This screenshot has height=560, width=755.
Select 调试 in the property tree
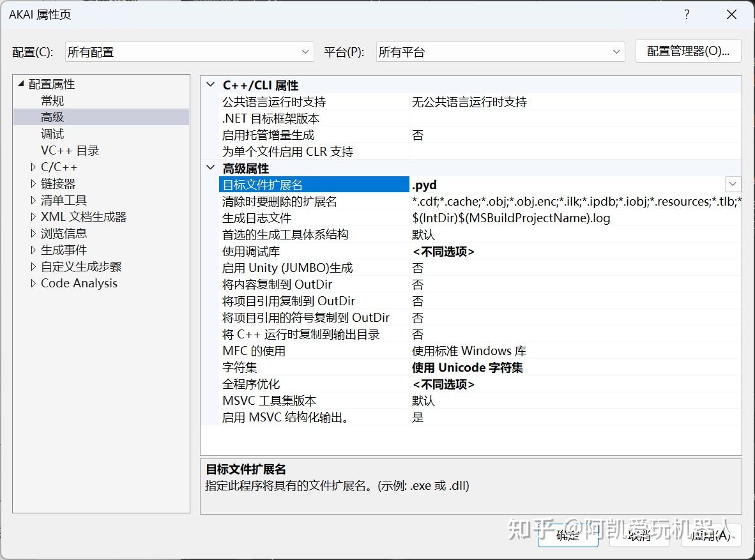tap(52, 133)
